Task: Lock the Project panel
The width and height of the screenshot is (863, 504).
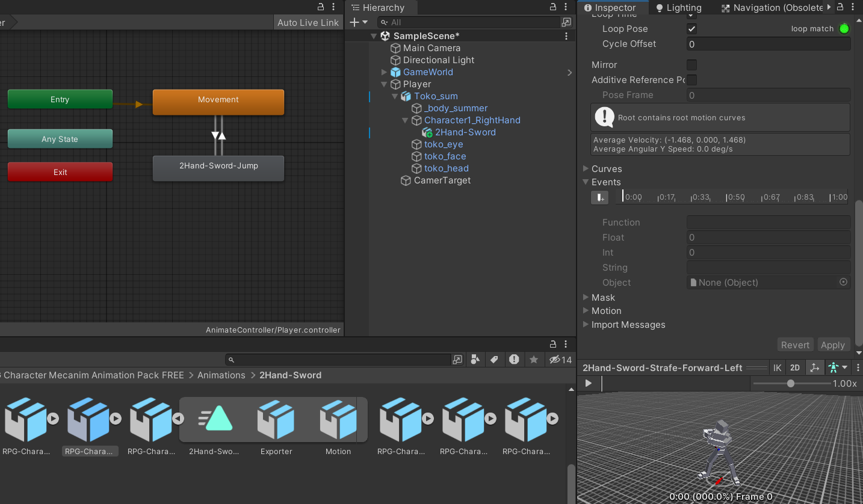Action: click(553, 344)
